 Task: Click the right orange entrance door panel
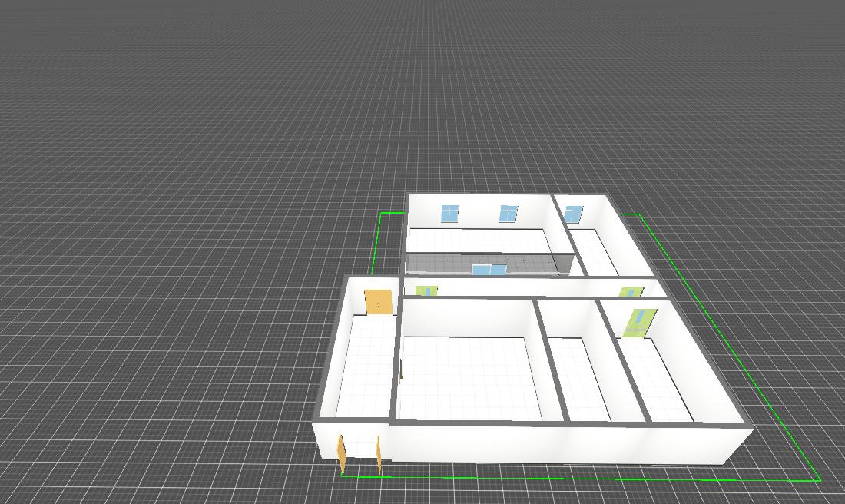tap(379, 454)
